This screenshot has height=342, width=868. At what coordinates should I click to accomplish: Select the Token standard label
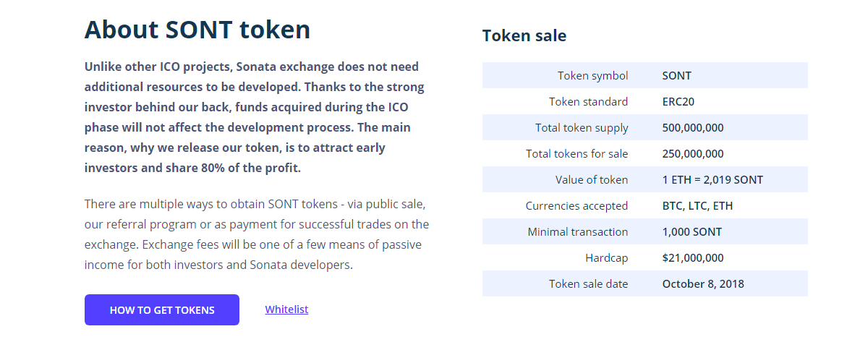(x=588, y=102)
